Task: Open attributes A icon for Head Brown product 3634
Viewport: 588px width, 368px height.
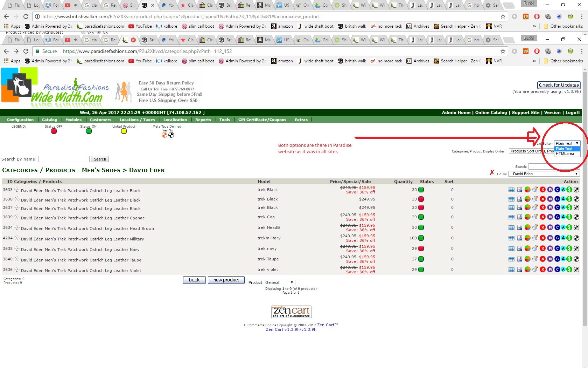Action: [563, 227]
